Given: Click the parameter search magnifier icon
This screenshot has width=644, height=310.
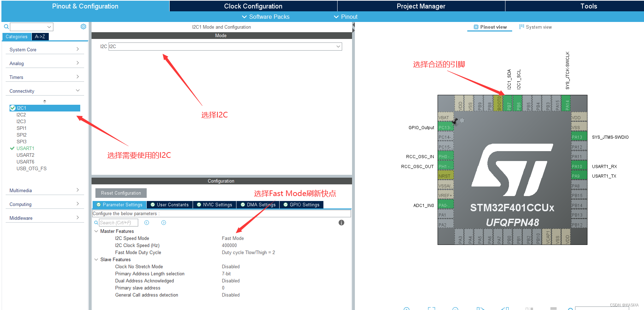Looking at the screenshot, I should pos(96,223).
